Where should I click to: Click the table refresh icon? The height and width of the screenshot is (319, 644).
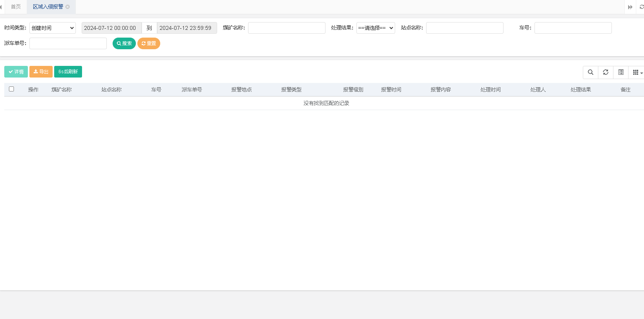coord(606,72)
